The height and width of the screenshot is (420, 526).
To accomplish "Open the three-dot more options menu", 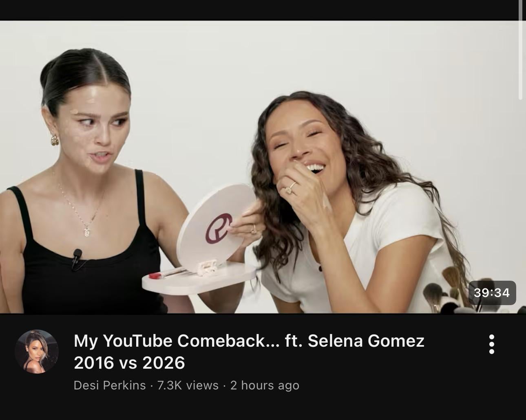I will click(x=491, y=345).
